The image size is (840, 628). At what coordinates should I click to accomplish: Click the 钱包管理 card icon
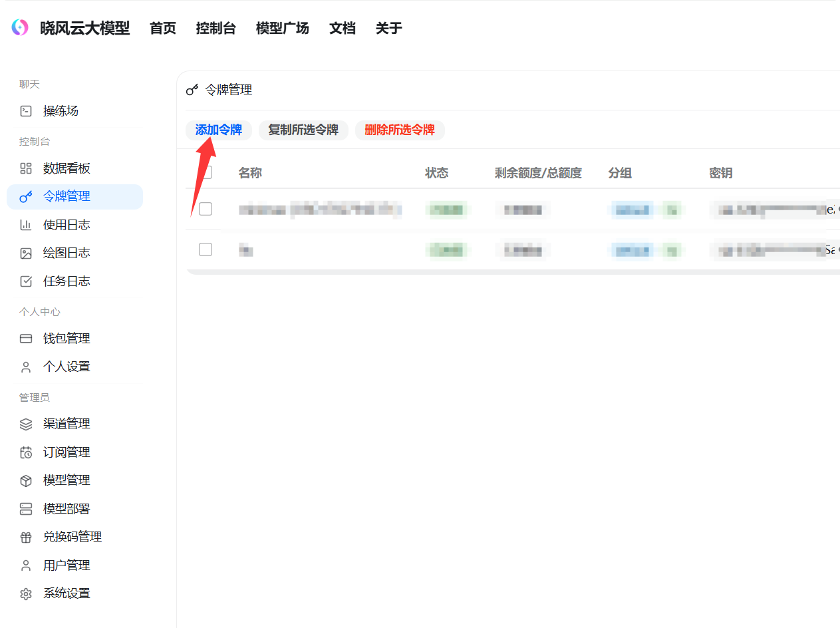(26, 339)
